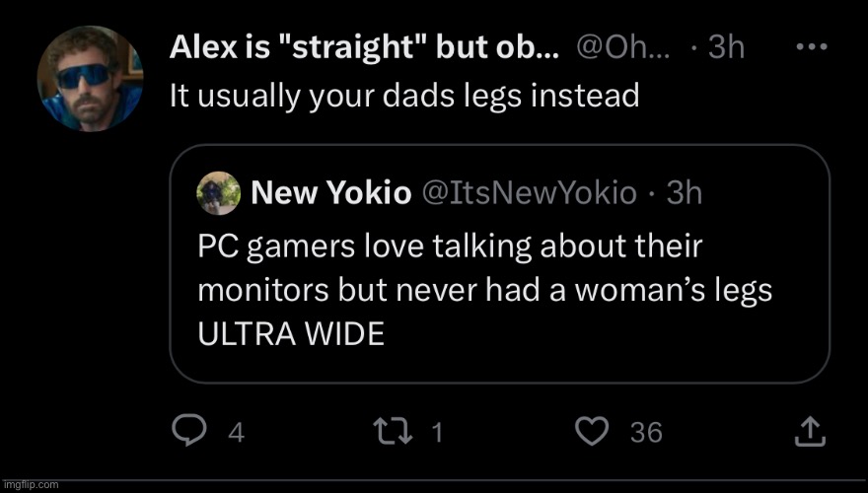This screenshot has height=493, width=868.
Task: Retweet the post using the retweet icon
Action: (396, 432)
